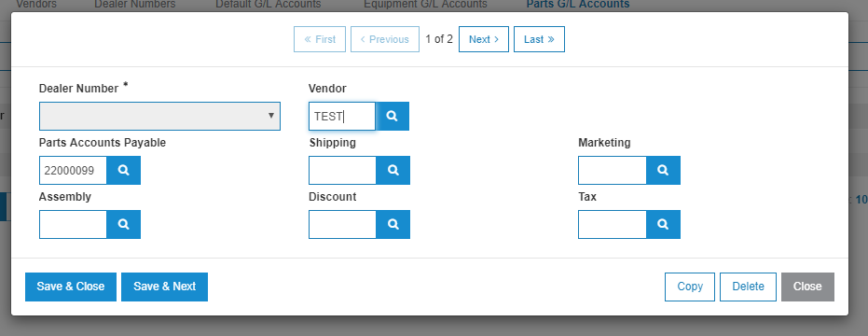Click the Tax account input field
This screenshot has width=868, height=336.
pos(613,225)
